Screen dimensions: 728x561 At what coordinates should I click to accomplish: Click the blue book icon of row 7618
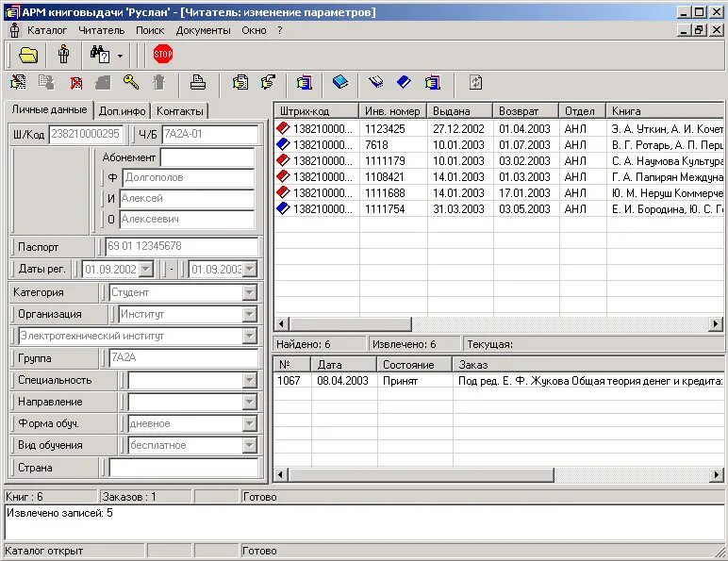click(x=283, y=144)
